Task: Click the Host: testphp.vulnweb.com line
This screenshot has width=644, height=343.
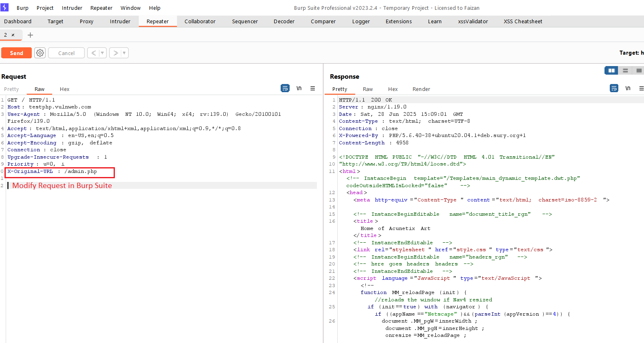Action: coord(49,107)
